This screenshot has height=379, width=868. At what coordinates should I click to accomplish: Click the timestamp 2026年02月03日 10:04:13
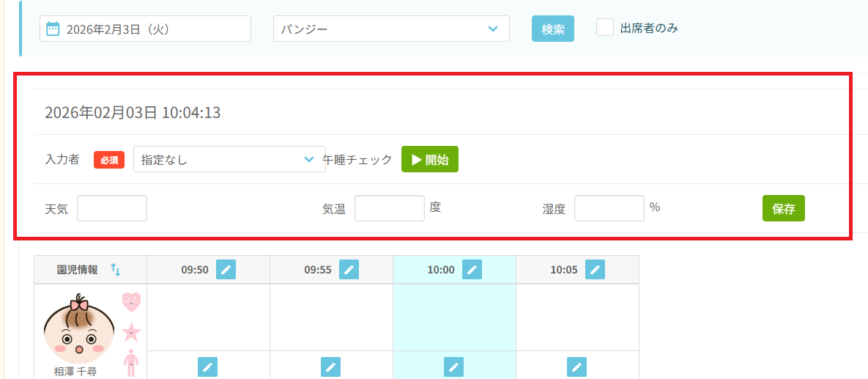click(x=133, y=113)
